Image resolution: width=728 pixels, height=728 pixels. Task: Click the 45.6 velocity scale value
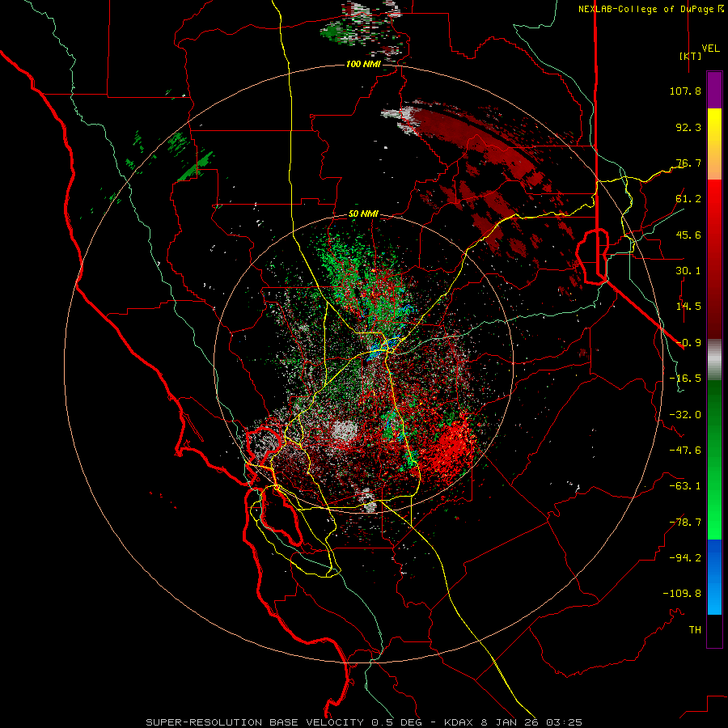[x=688, y=235]
